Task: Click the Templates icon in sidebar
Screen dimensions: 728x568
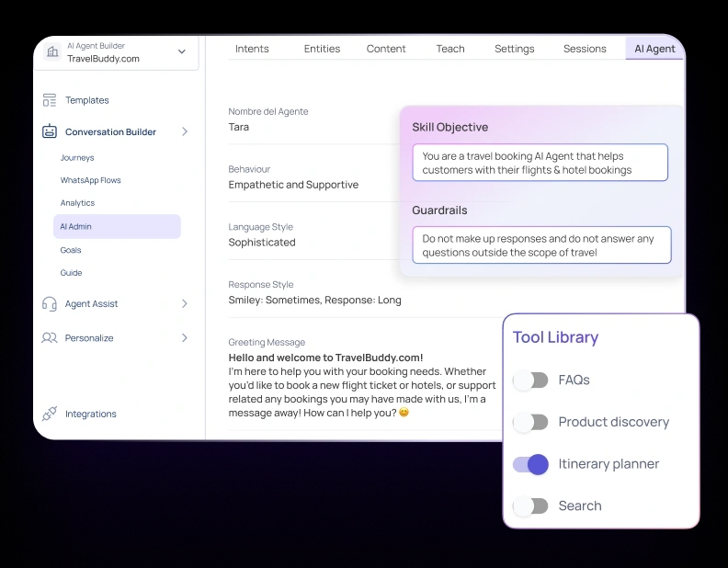Action: (50, 100)
